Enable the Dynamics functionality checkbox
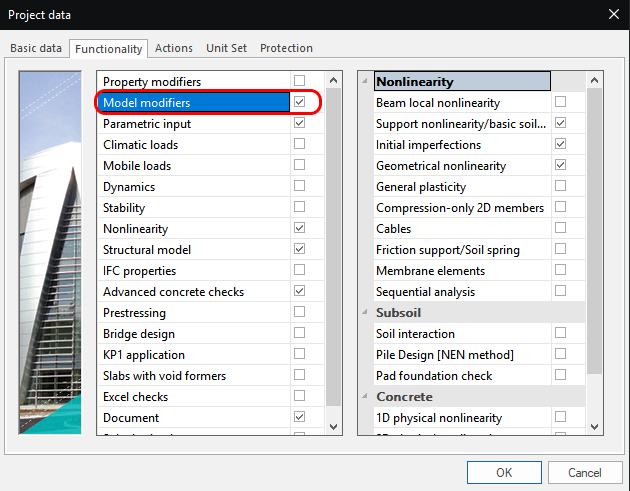 (300, 187)
